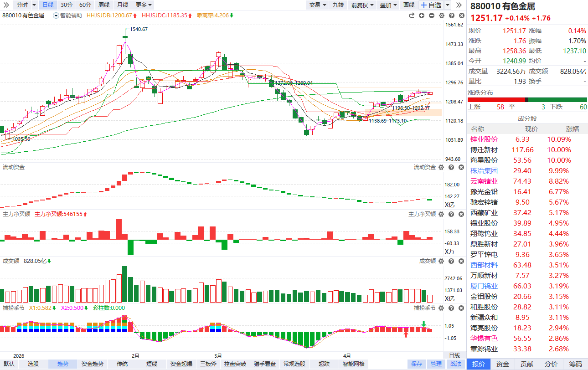Close the 流动资金 indicator panel
The image size is (588, 370).
click(x=460, y=167)
